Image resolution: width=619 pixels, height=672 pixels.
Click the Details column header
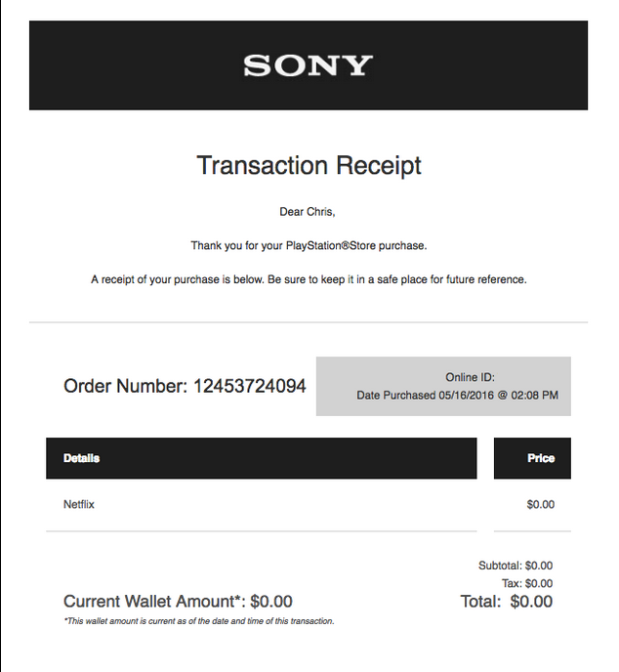[x=82, y=458]
